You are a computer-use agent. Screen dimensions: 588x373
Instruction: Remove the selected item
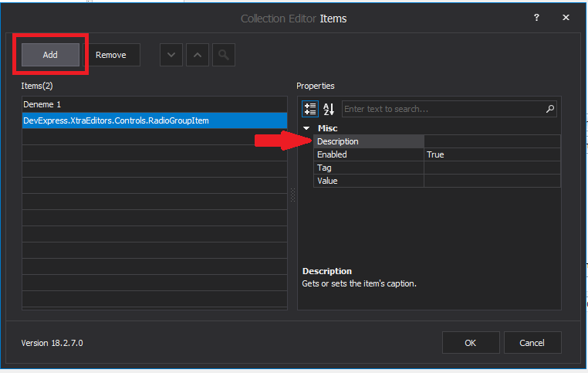111,55
